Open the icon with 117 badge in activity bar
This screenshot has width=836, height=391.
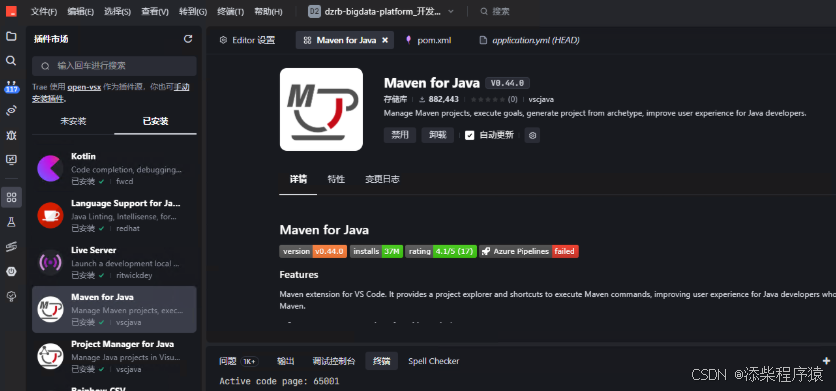click(11, 87)
